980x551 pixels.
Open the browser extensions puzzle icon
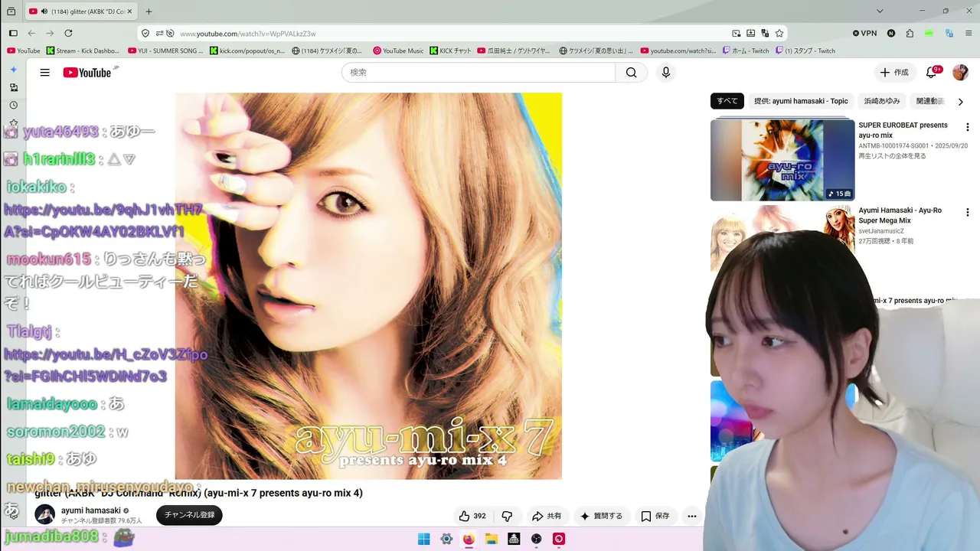(x=910, y=34)
